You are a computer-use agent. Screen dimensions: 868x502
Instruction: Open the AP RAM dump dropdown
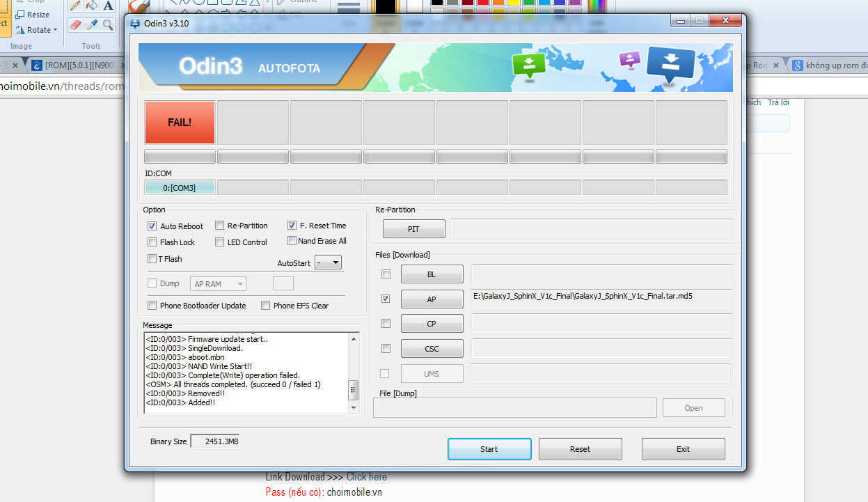pos(219,284)
